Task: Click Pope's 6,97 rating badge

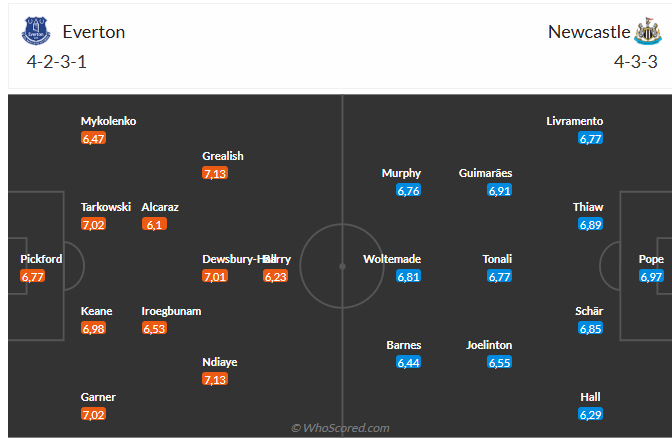Action: [651, 276]
